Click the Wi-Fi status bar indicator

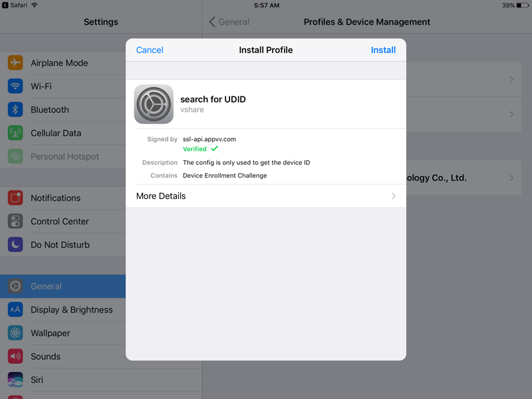[35, 5]
